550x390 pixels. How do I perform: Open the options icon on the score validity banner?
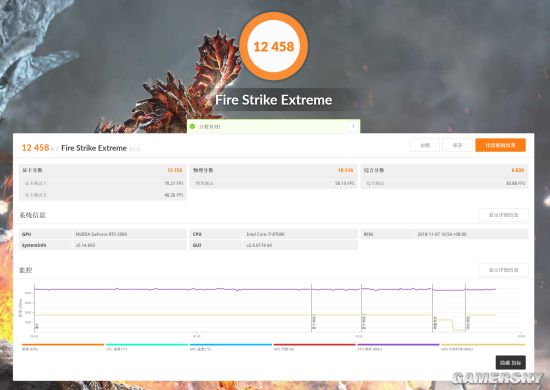(353, 126)
